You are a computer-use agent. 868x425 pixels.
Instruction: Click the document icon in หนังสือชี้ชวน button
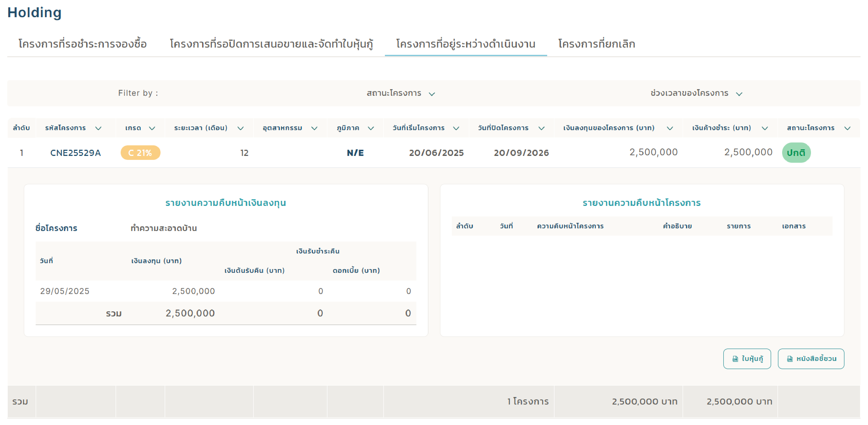click(x=790, y=359)
